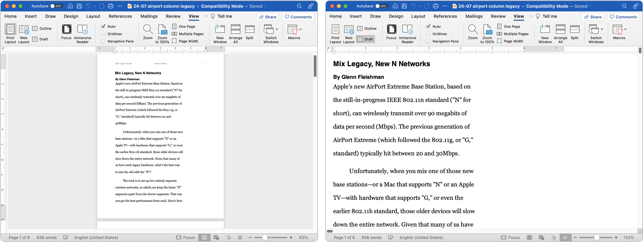Select the Print Layout view icon
Viewport: 644px width, 242px height.
[10, 33]
